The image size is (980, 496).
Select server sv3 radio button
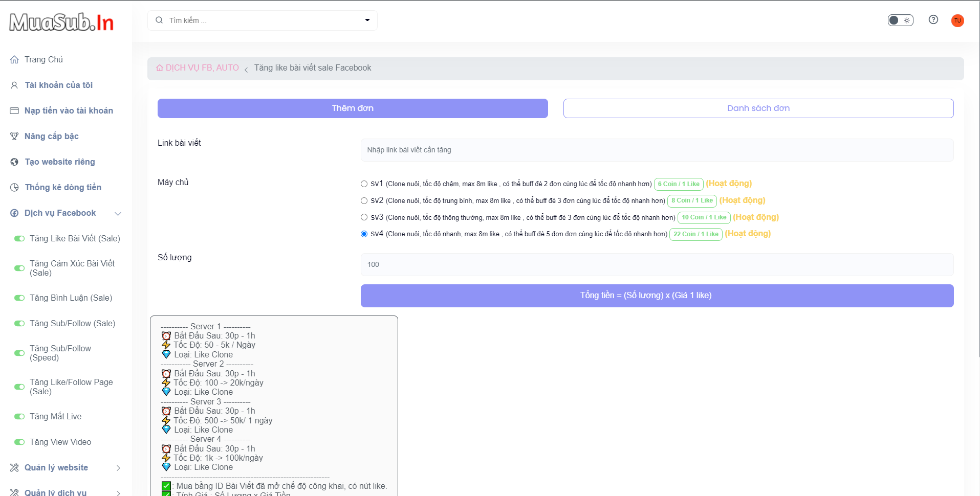click(x=364, y=217)
